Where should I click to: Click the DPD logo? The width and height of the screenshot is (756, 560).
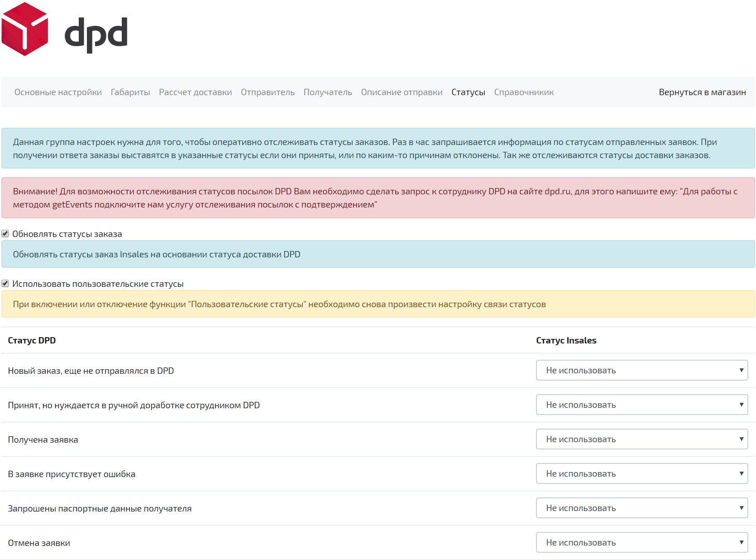tap(65, 29)
